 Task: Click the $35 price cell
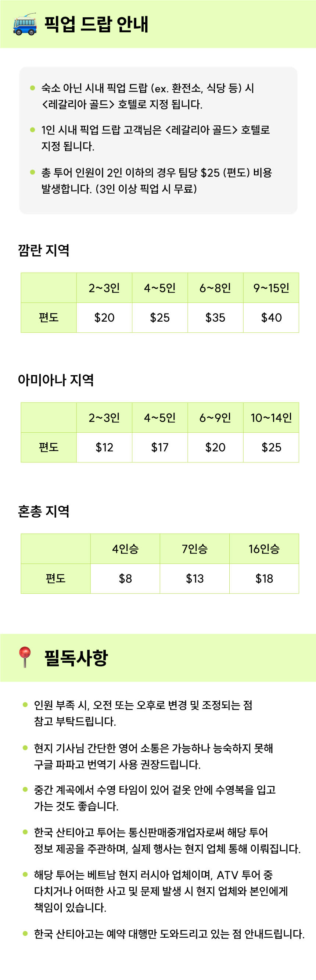tap(215, 318)
